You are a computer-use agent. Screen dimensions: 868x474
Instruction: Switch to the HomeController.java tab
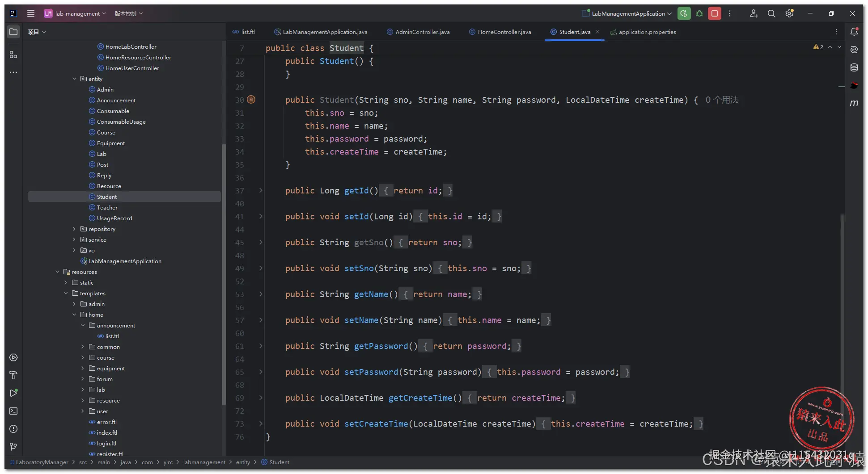coord(500,32)
